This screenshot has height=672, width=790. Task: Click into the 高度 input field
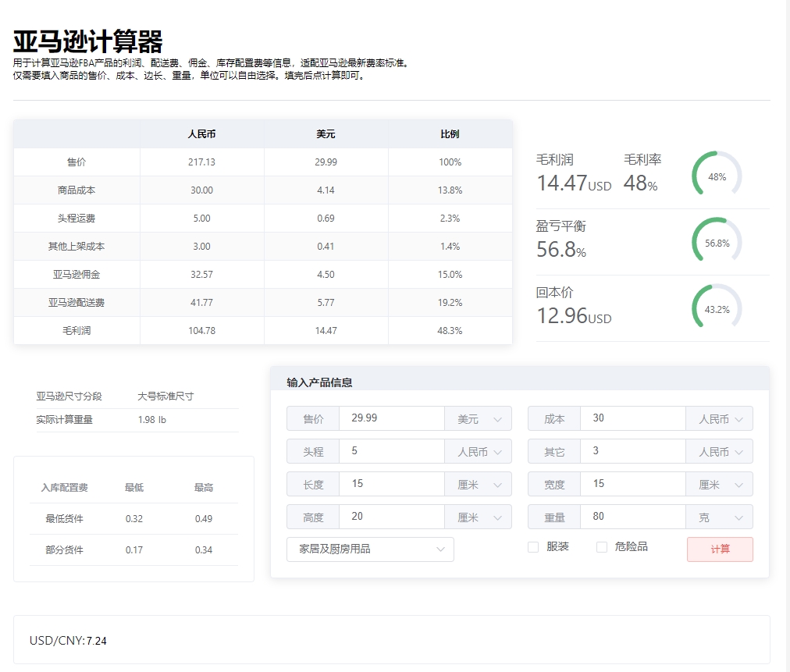(x=392, y=517)
